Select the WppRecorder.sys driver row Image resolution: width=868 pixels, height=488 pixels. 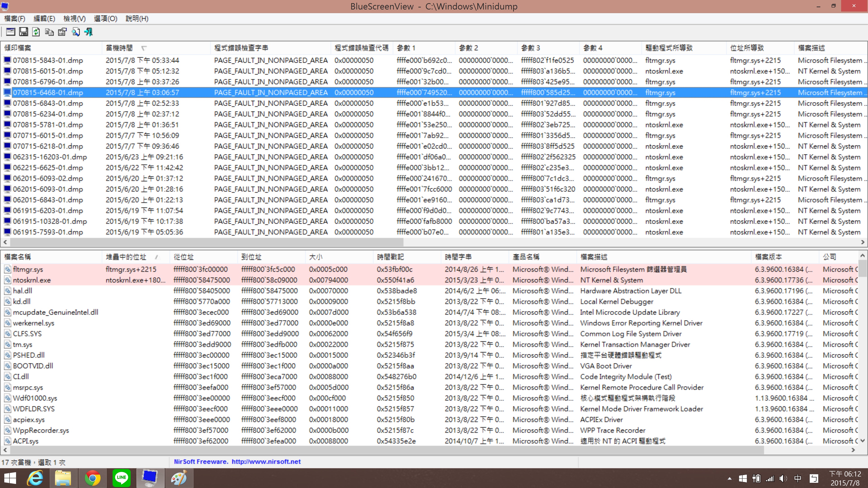[430, 430]
